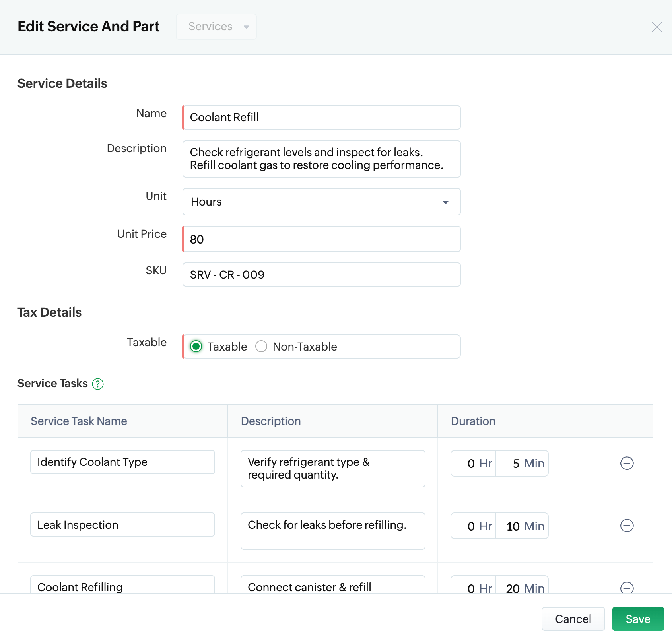The height and width of the screenshot is (640, 672).
Task: Click the 10 Min duration field for Leak Inspection
Action: click(x=522, y=526)
